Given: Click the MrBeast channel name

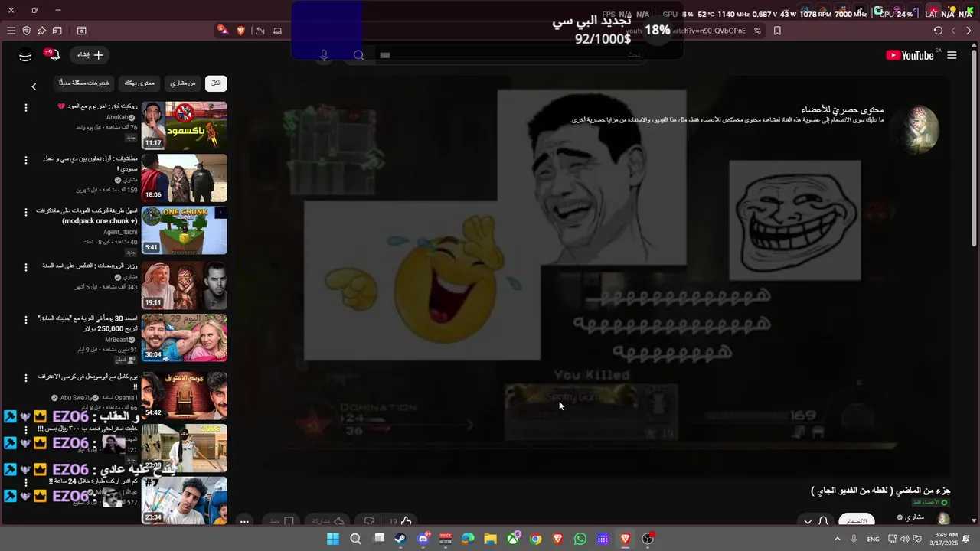Looking at the screenshot, I should [x=117, y=340].
